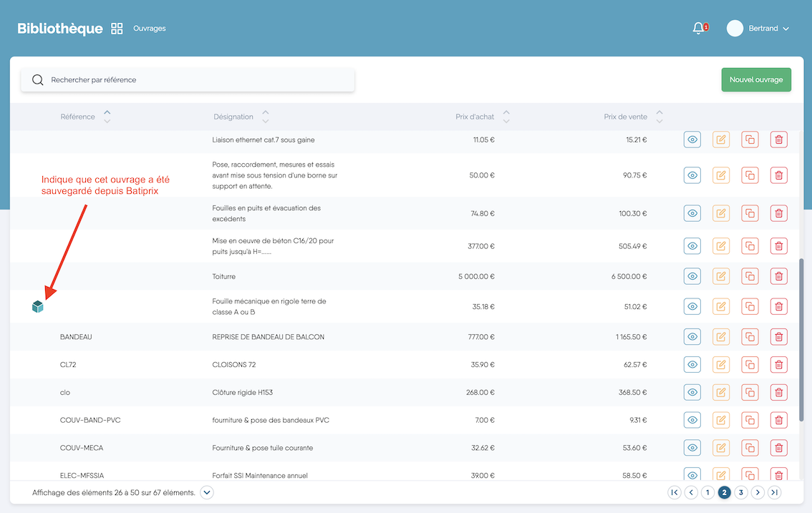This screenshot has width=812, height=513.
Task: Go to page 3 of results
Action: click(741, 492)
